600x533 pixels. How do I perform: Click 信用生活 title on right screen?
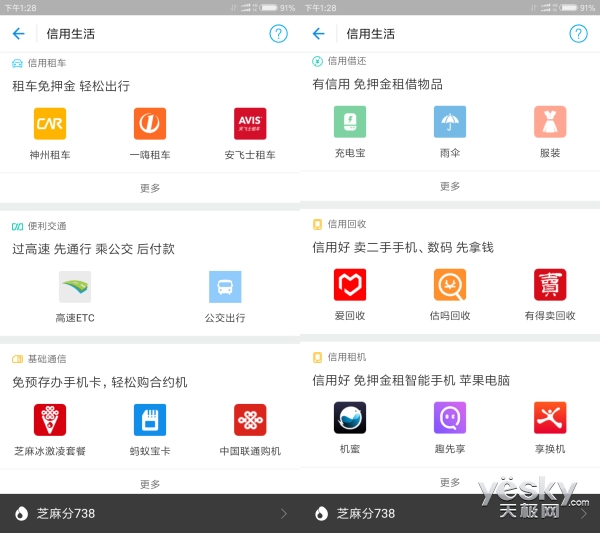(x=370, y=34)
